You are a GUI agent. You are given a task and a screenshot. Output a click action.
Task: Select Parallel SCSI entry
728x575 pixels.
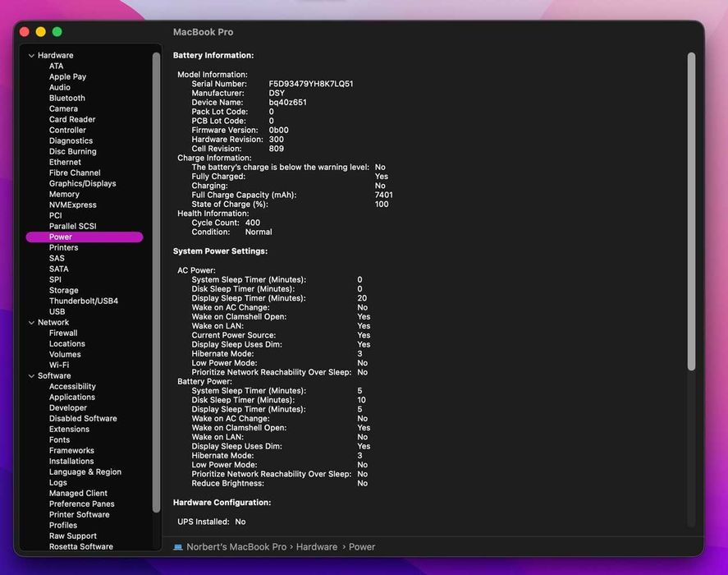(73, 227)
